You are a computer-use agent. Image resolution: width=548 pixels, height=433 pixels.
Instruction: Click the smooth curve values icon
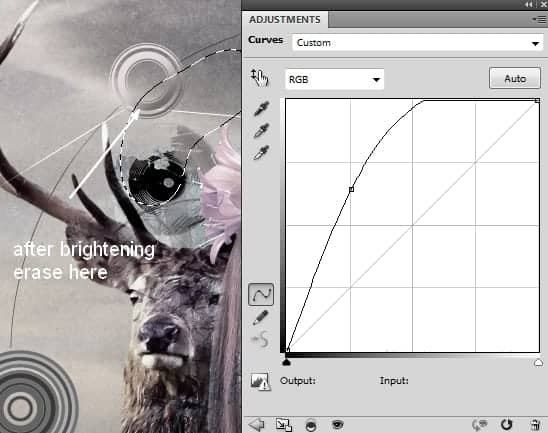(260, 339)
